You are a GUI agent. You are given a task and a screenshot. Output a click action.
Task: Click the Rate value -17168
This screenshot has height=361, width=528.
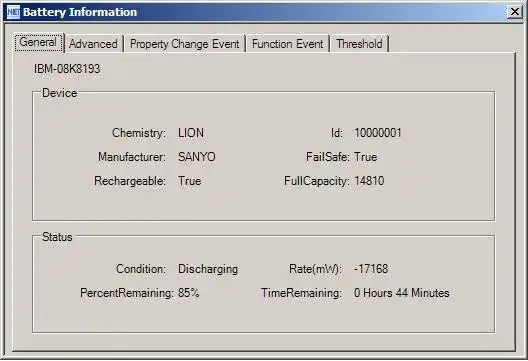[371, 269]
